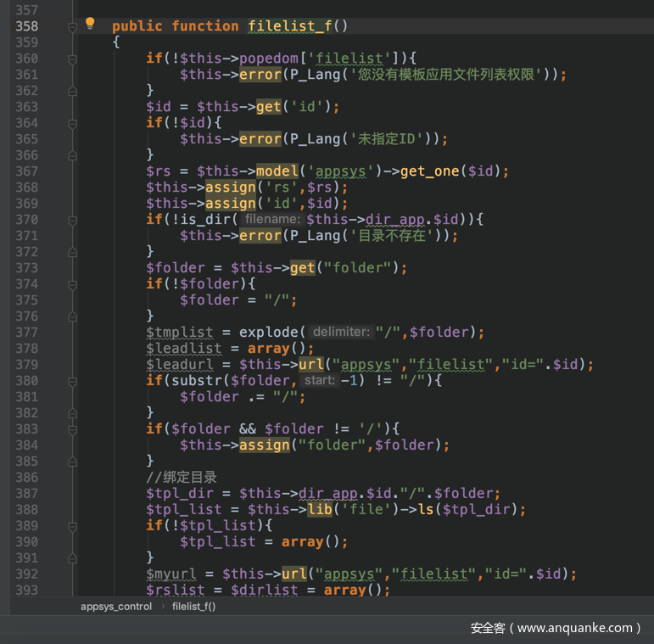654x644 pixels.
Task: Collapse the folder check fold marker on line 383
Action: [73, 430]
